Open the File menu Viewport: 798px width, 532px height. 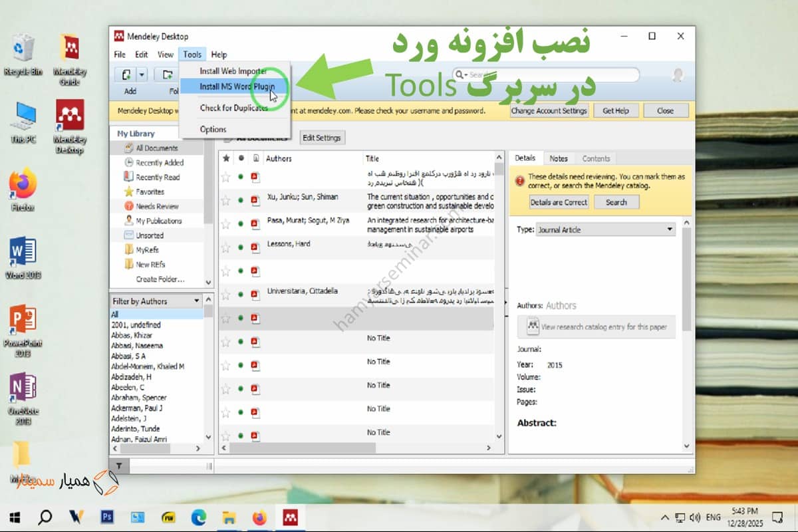[120, 55]
